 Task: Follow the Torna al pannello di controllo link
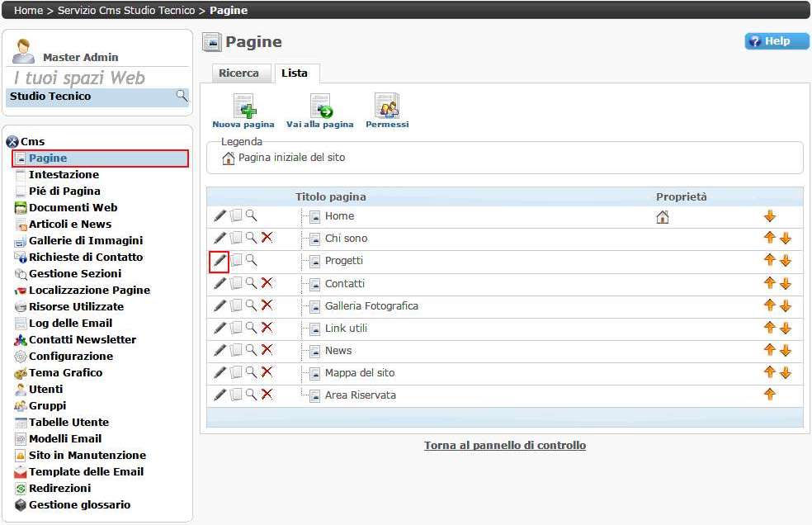click(505, 445)
